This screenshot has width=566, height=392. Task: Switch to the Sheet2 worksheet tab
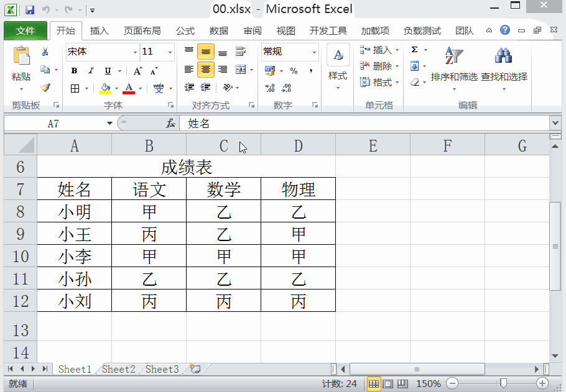[x=118, y=369]
